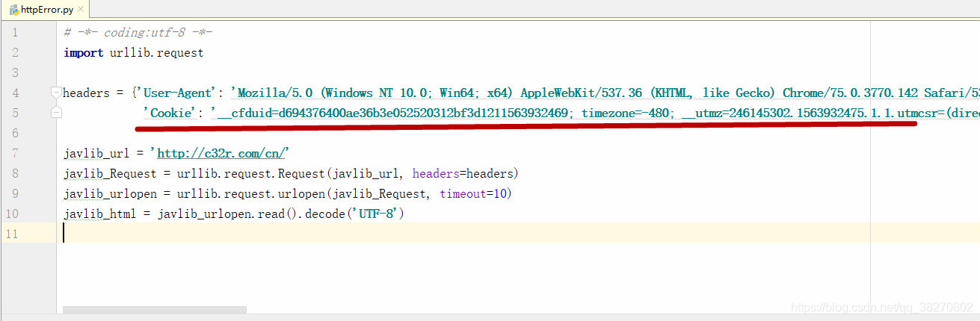Image resolution: width=980 pixels, height=321 pixels.
Task: Click line number 9 in the gutter
Action: coord(16,193)
